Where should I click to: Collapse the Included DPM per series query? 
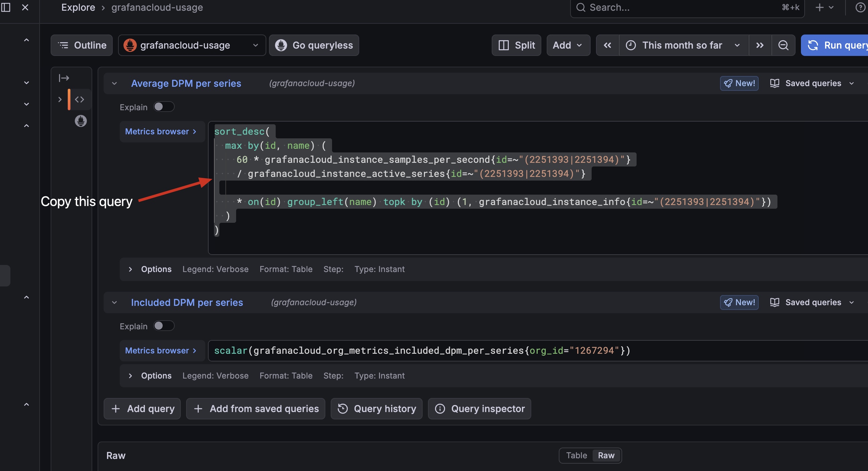pyautogui.click(x=115, y=302)
